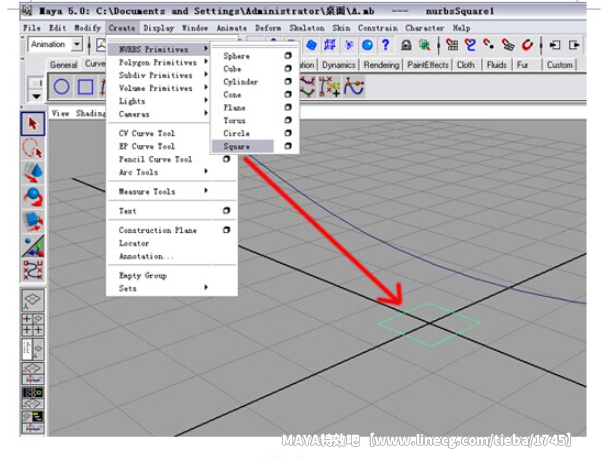The height and width of the screenshot is (459, 613).
Task: Click the red-green curve shelf icon
Action: coord(308,87)
